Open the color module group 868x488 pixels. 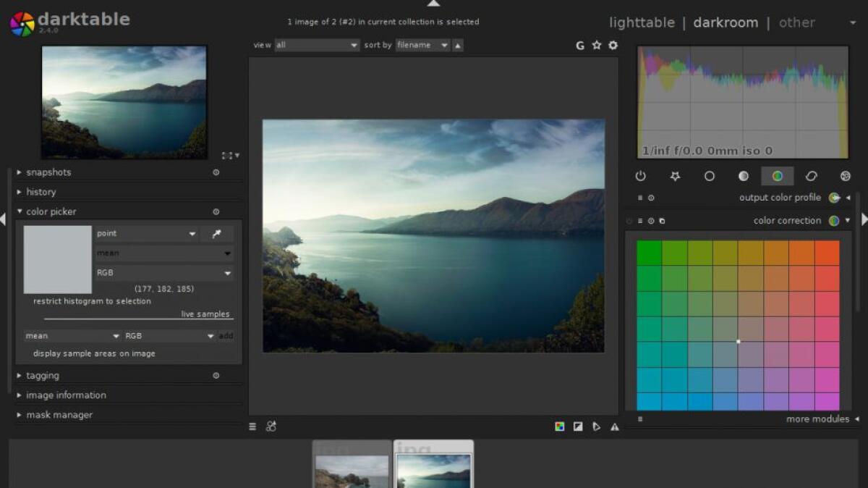pos(777,176)
